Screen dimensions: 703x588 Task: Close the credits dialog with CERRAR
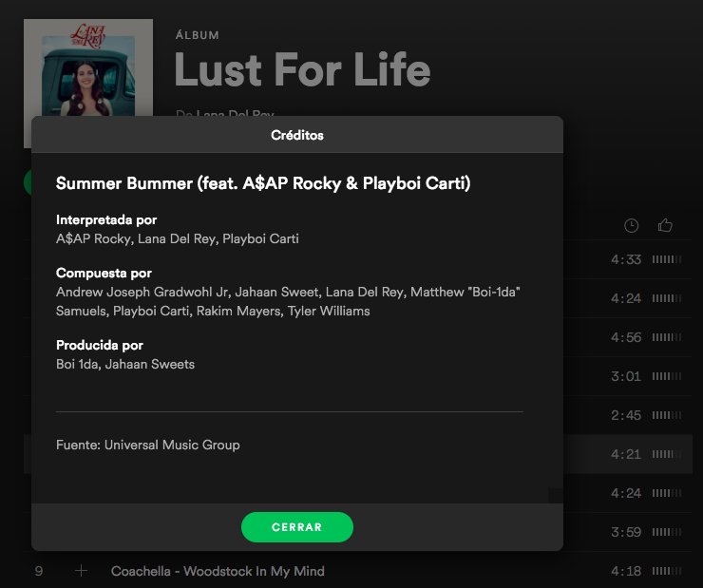click(296, 527)
